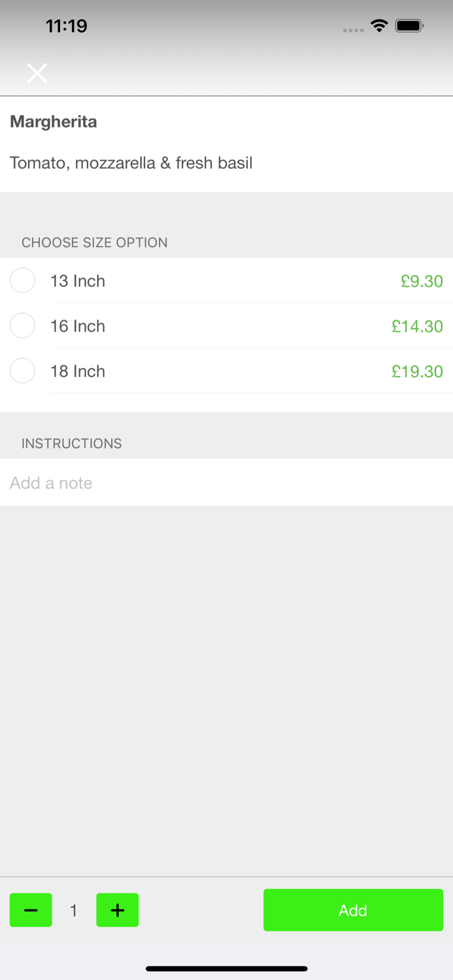Viewport: 453px width, 980px height.
Task: Select the 18 Inch radio circle
Action: pos(22,371)
